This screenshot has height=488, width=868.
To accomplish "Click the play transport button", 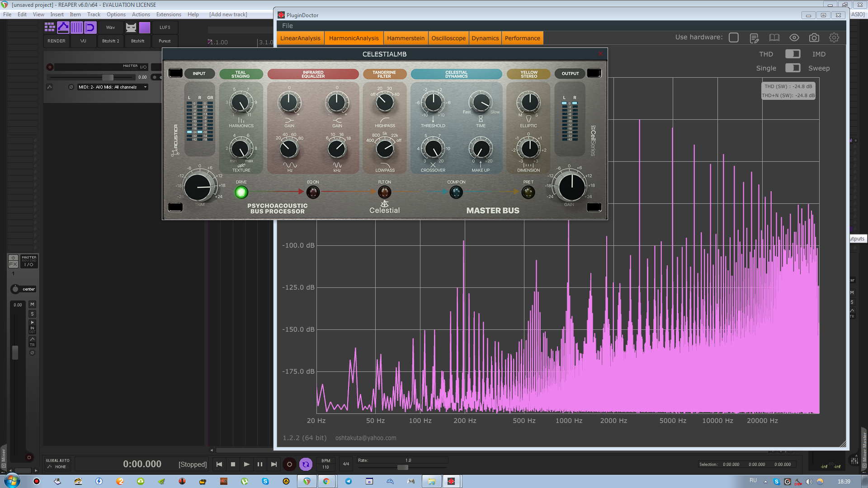I will tap(246, 464).
